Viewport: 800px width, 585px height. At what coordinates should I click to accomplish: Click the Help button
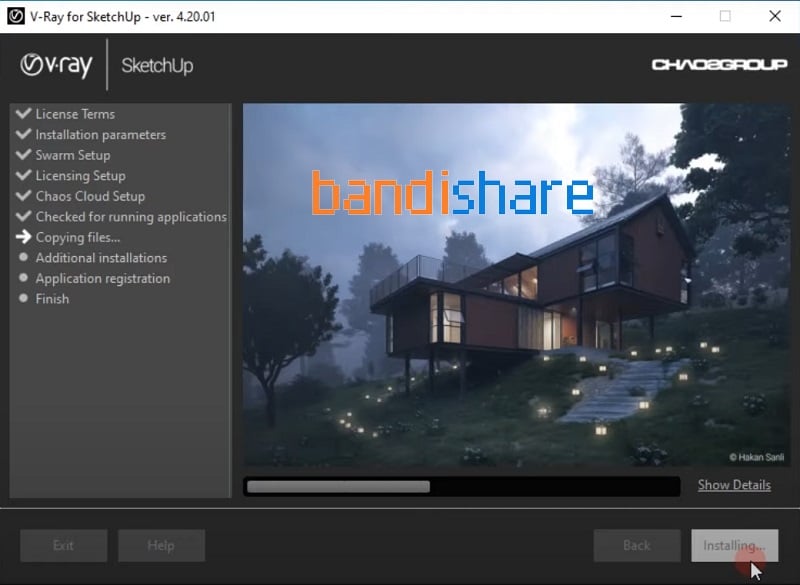pyautogui.click(x=161, y=546)
